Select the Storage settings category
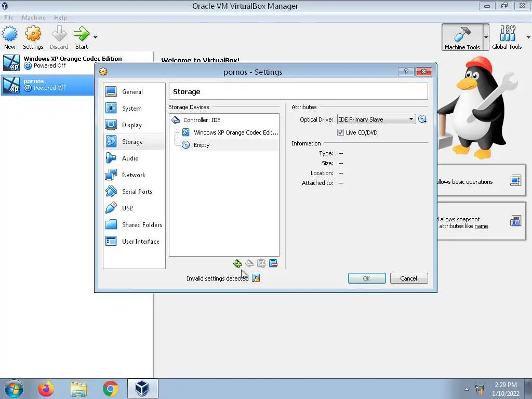 pos(134,141)
